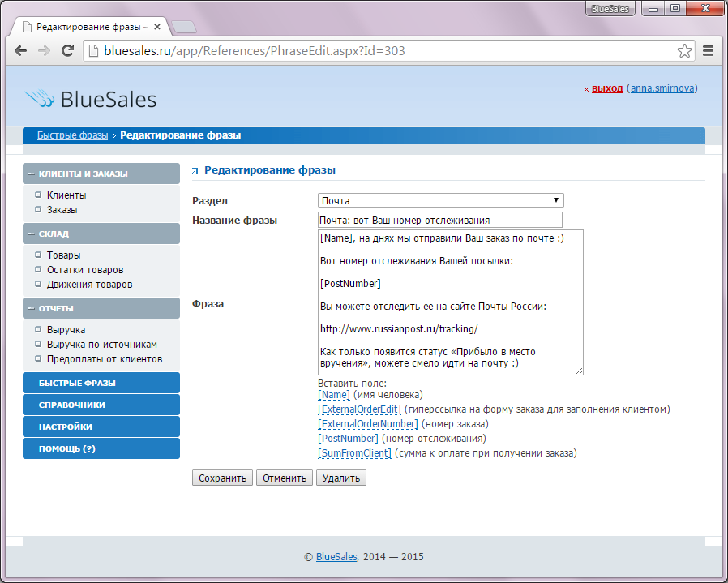Click the Быстрые фразы breadcrumb link
The image size is (728, 583).
point(72,135)
